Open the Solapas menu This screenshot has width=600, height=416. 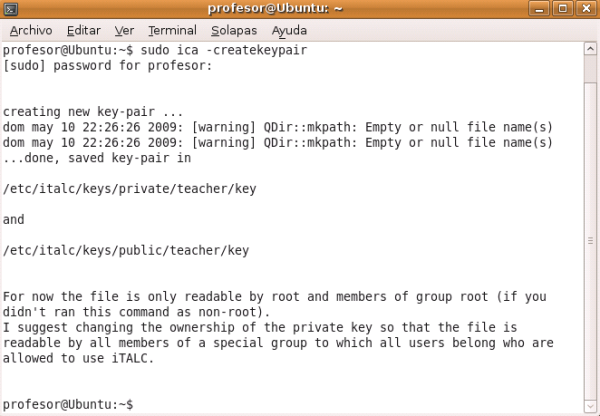point(233,30)
